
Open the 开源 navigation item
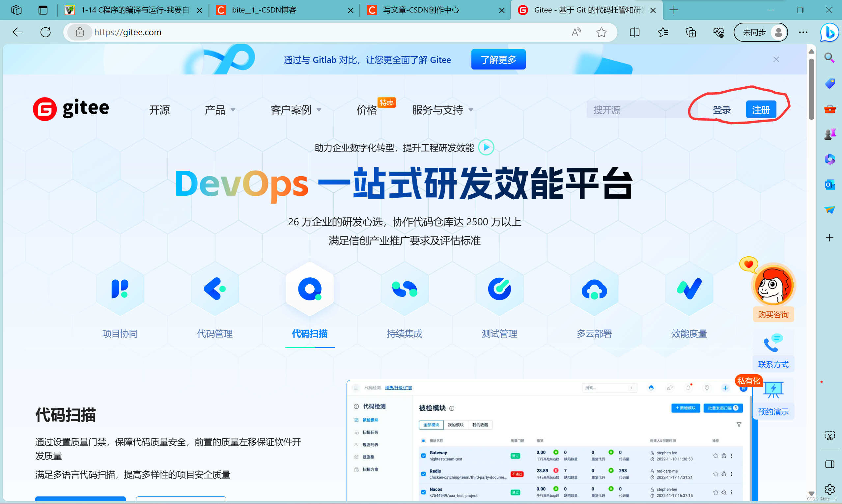(x=159, y=110)
